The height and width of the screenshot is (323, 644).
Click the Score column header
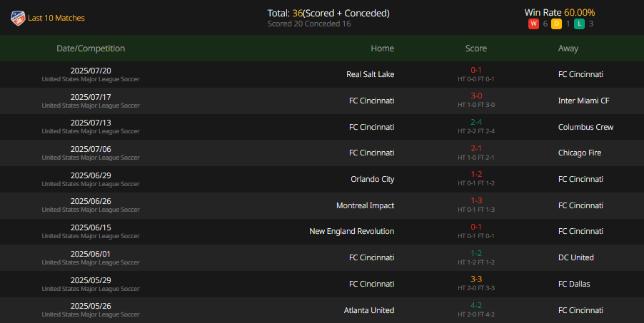[x=476, y=48]
